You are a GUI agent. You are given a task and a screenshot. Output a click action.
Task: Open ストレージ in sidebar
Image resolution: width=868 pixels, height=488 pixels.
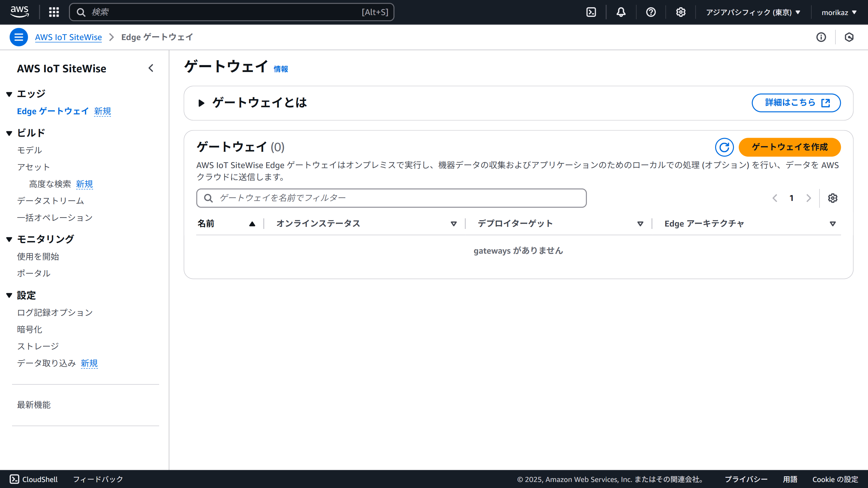38,346
